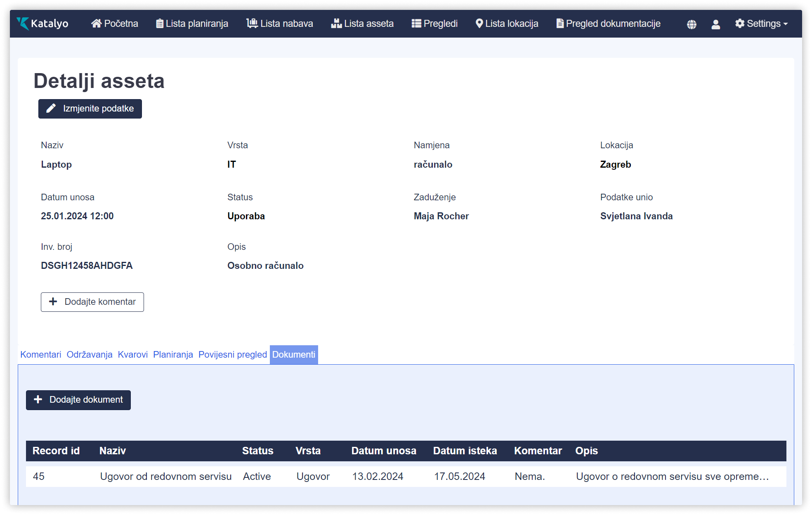Click the Dodajte komentar button

pos(92,302)
